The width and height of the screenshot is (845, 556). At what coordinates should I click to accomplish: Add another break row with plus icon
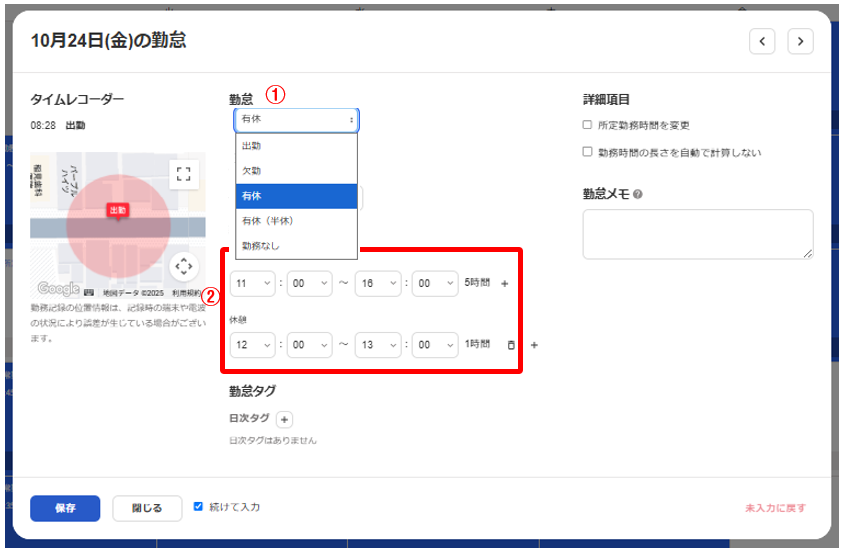534,345
